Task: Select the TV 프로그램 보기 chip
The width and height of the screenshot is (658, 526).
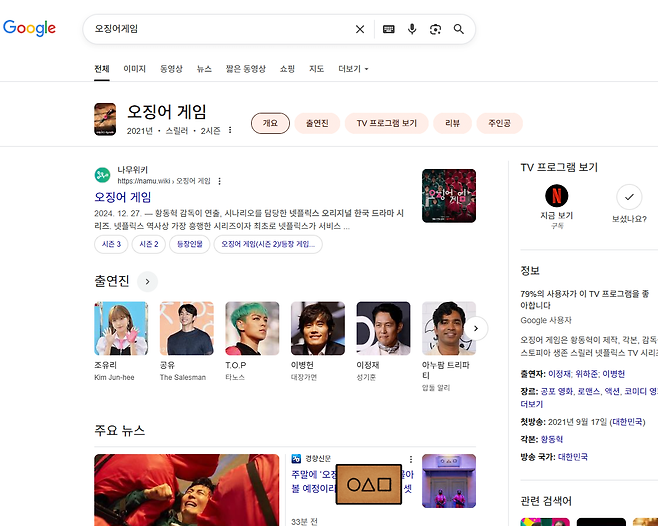Action: pos(386,123)
